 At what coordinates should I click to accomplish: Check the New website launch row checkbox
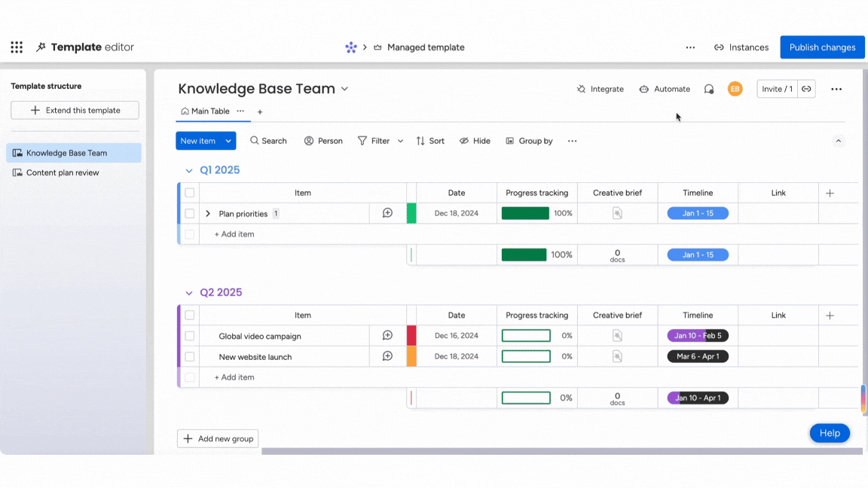190,357
